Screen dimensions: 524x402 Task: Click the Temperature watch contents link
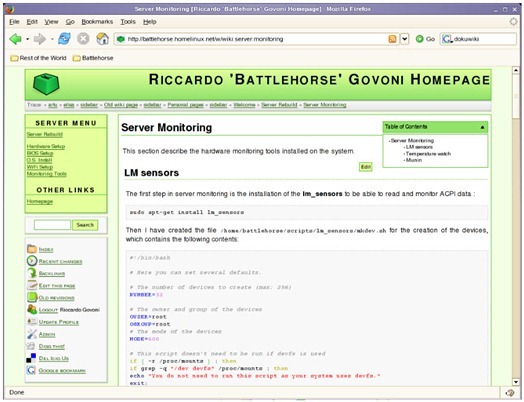(x=428, y=154)
